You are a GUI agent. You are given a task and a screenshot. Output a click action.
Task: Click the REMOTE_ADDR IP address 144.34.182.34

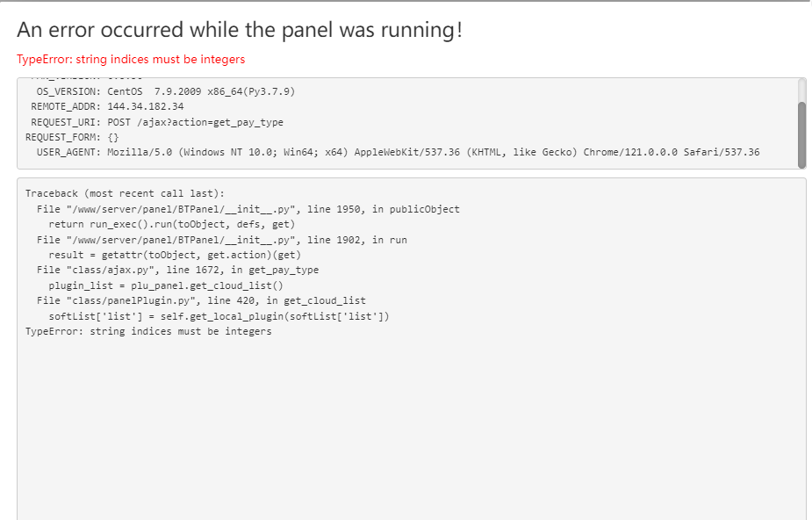[x=146, y=106]
